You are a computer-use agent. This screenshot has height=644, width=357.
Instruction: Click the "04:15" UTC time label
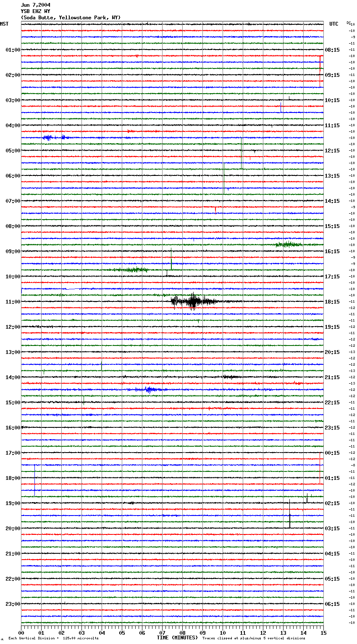click(332, 554)
